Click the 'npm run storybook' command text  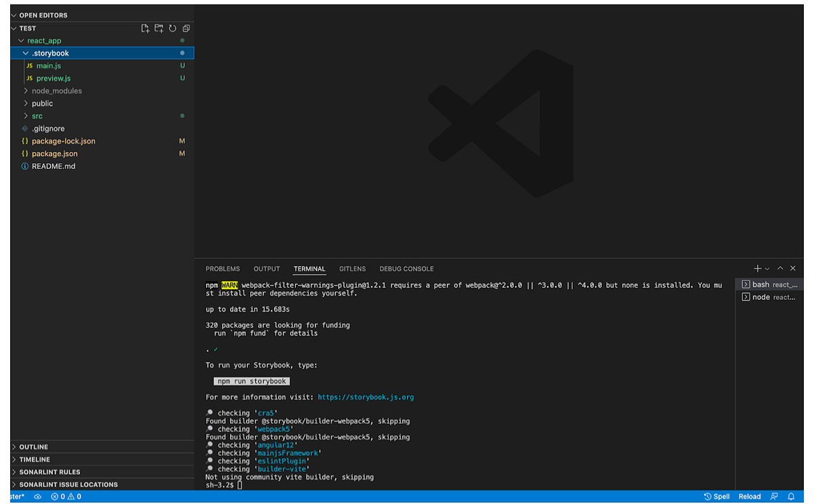coord(252,381)
